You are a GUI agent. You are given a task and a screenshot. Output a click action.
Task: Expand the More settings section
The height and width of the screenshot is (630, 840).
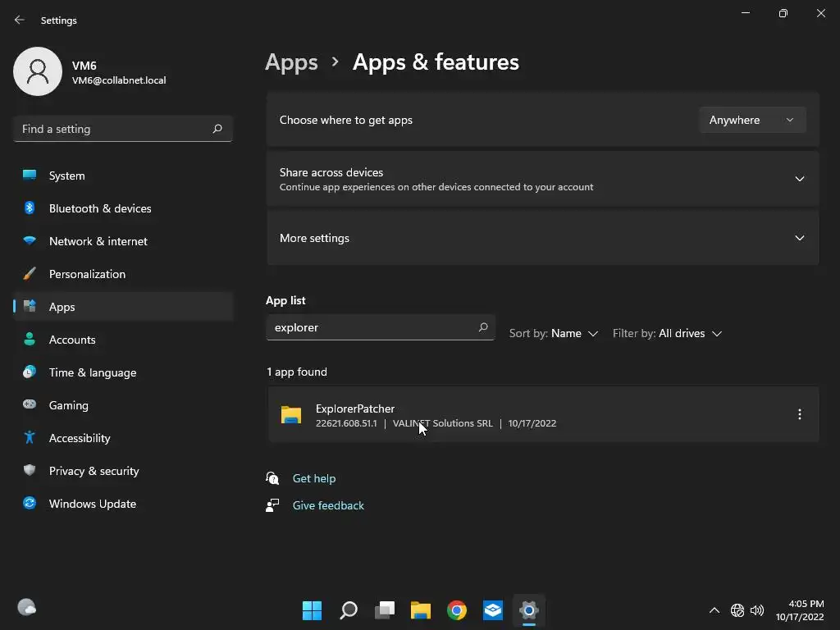click(x=799, y=238)
